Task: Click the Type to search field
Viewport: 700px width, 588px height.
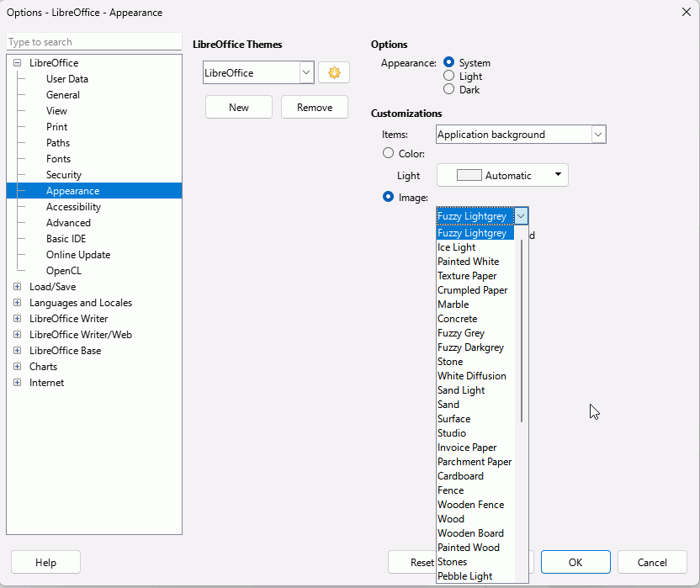Action: [94, 41]
